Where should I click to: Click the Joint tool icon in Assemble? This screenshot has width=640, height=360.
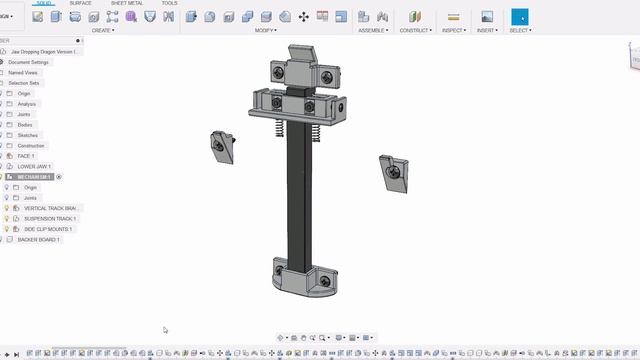382,17
